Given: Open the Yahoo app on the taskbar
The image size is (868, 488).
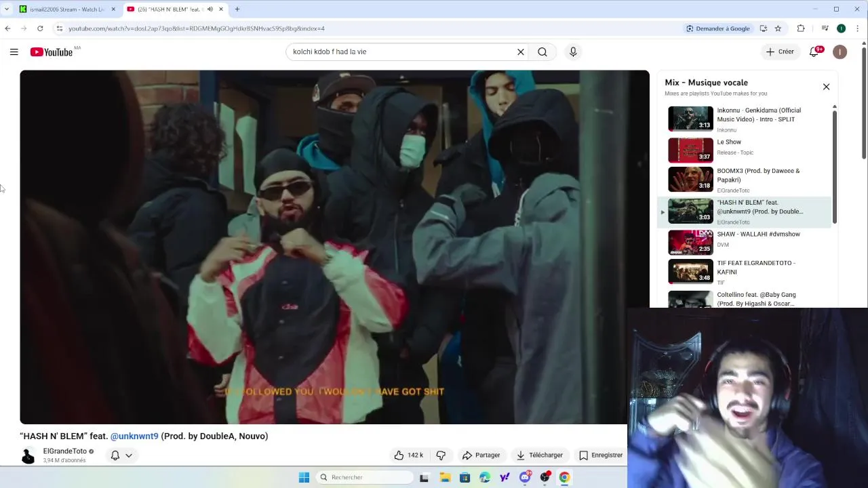Looking at the screenshot, I should (505, 477).
